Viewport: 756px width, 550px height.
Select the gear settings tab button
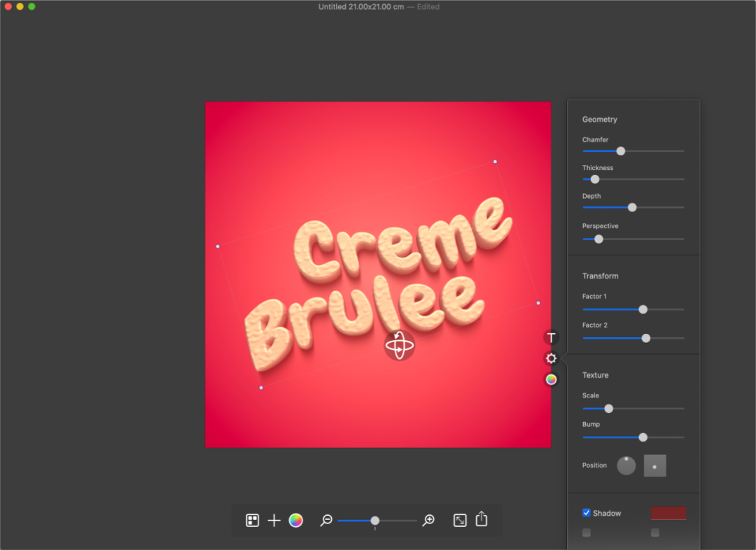click(x=551, y=358)
